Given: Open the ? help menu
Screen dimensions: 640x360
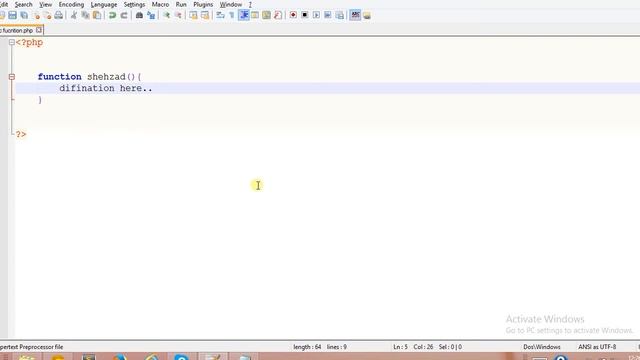Looking at the screenshot, I should click(x=250, y=4).
